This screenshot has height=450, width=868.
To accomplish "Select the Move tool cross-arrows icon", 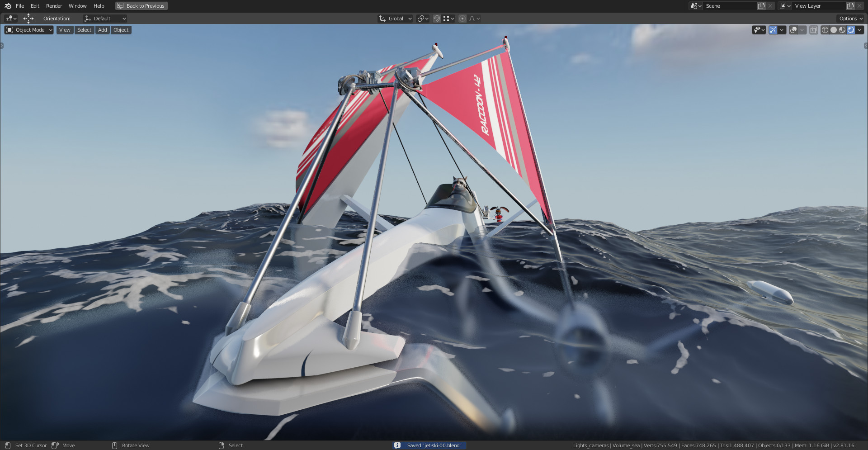I will click(x=28, y=19).
